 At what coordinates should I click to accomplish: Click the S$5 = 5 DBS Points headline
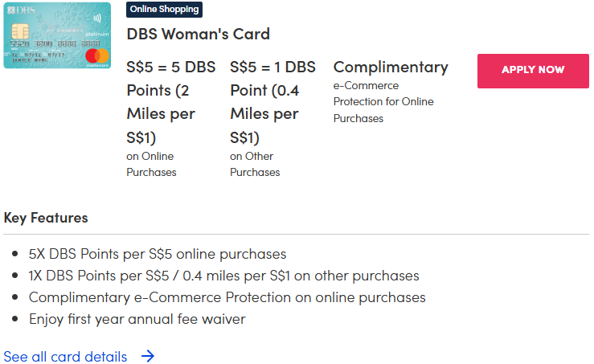pyautogui.click(x=170, y=102)
